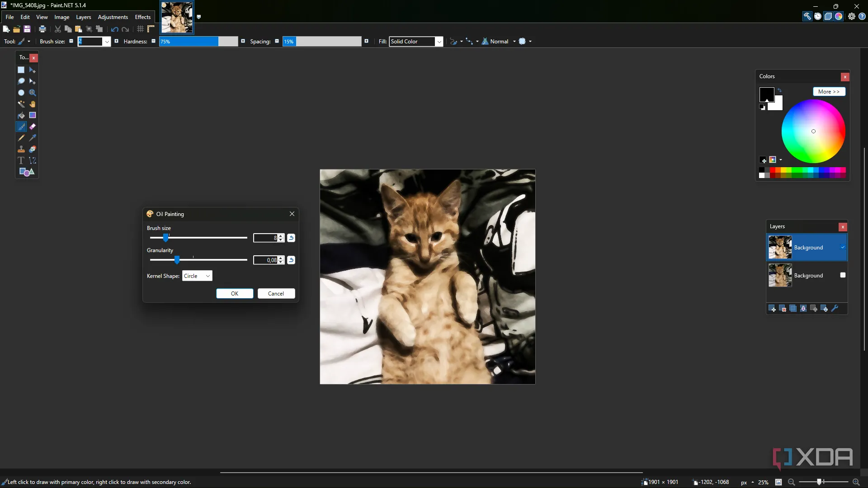Viewport: 868px width, 488px height.
Task: Toggle the Tools window icon
Action: 807,16
